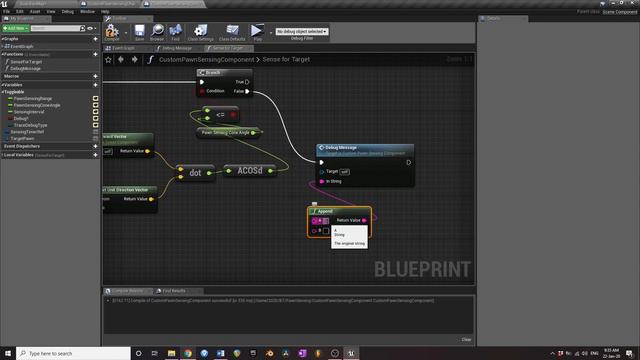
Task: Click the Debug Message In String pin
Action: point(322,181)
